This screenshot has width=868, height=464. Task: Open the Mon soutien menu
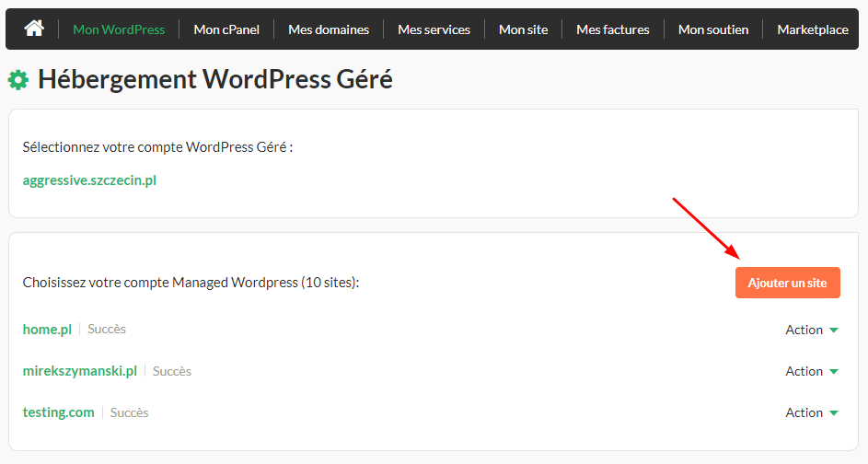[713, 29]
